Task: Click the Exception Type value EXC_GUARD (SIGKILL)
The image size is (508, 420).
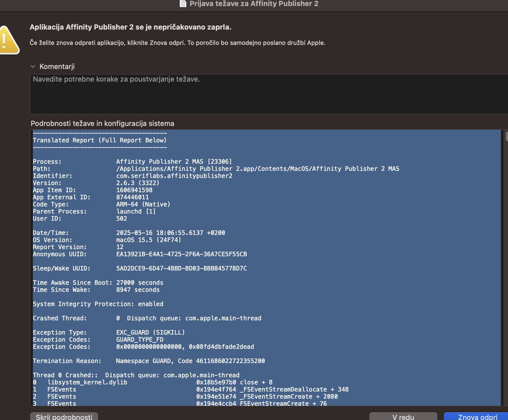Action: [151, 332]
